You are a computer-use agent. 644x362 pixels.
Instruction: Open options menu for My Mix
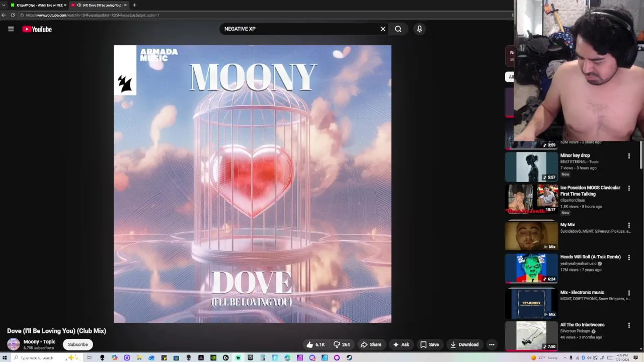pyautogui.click(x=628, y=225)
